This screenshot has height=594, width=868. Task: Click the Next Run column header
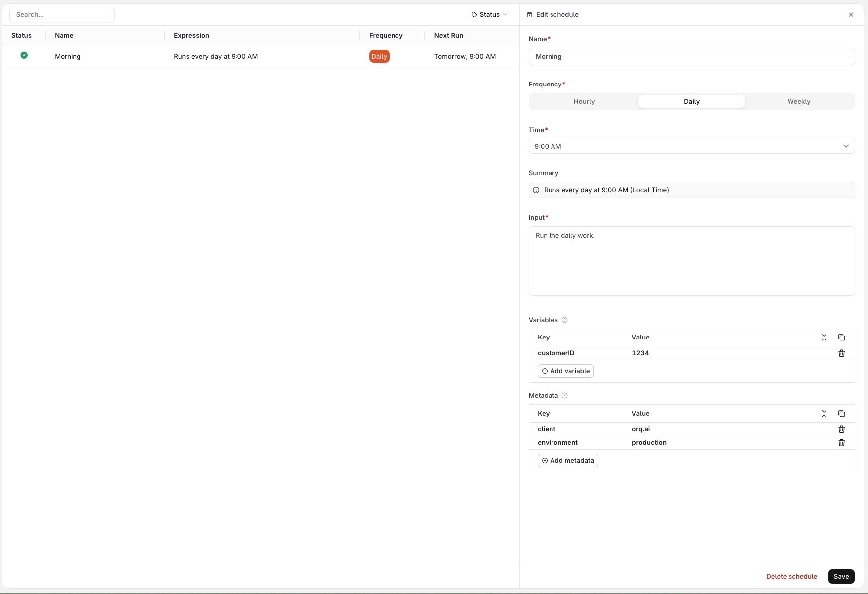pos(449,36)
